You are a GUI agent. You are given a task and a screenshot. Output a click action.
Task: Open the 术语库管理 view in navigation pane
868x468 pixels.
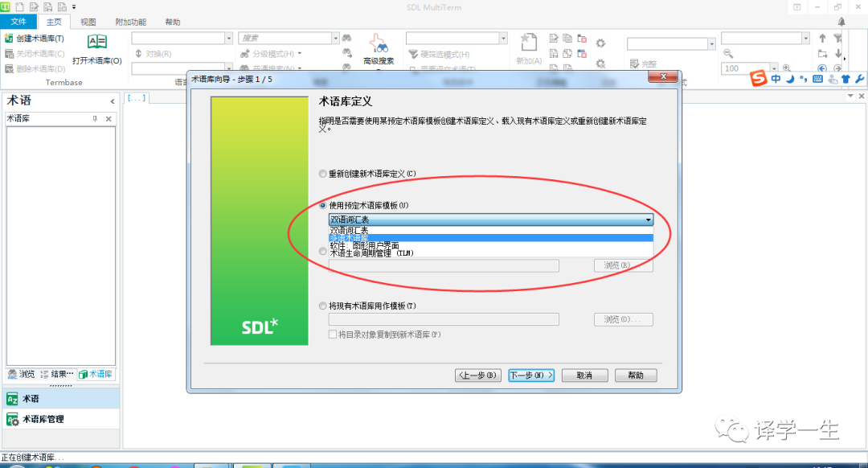(x=59, y=419)
